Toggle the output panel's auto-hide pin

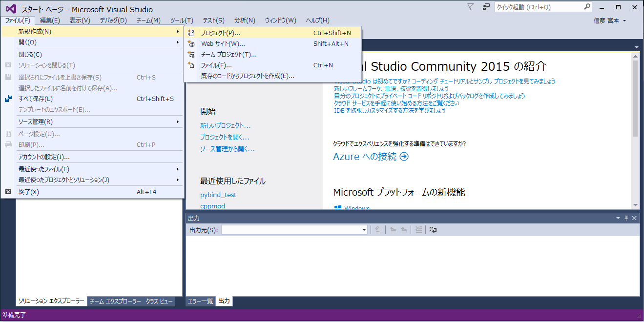[626, 218]
